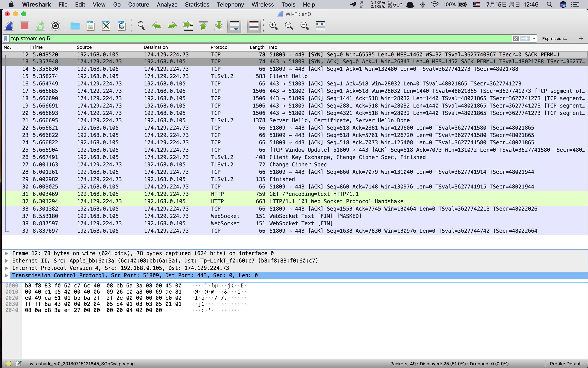Open the Capture menu

point(138,4)
